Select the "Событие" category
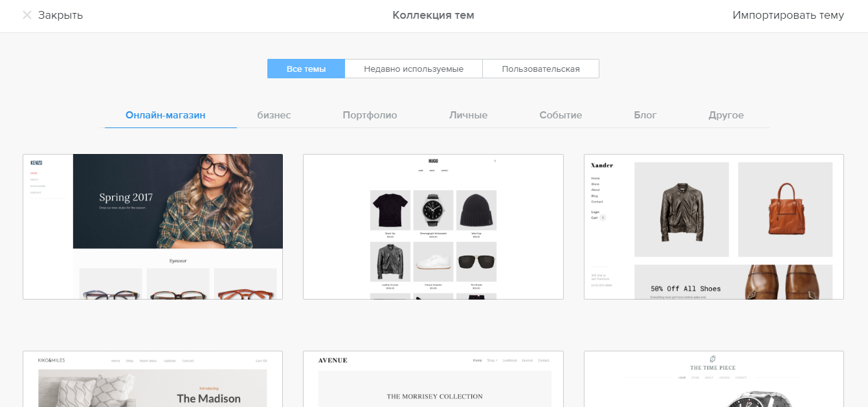868x407 pixels. click(560, 115)
